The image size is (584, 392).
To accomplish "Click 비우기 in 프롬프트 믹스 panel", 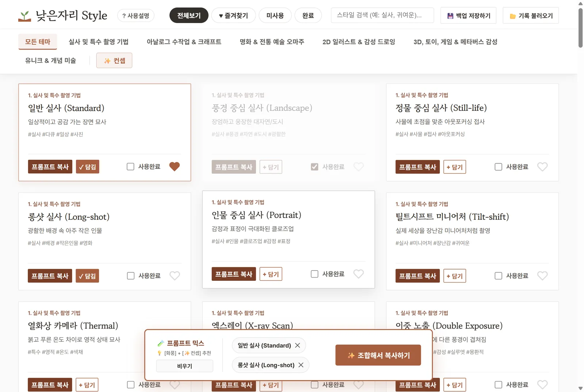I will click(185, 366).
